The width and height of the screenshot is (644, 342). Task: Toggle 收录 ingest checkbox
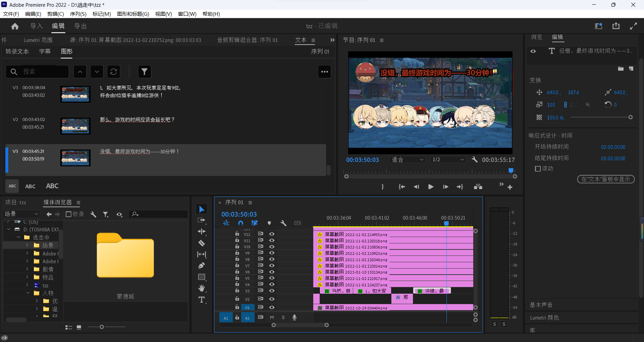tap(68, 214)
